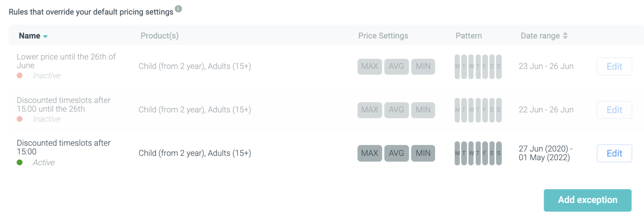Click the green Active status dot
Image resolution: width=644 pixels, height=217 pixels.
[x=20, y=163]
